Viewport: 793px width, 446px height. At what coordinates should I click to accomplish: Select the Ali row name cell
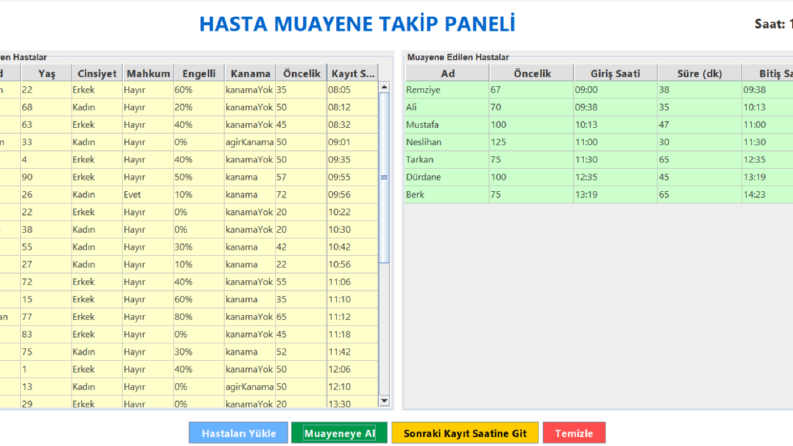coord(447,107)
